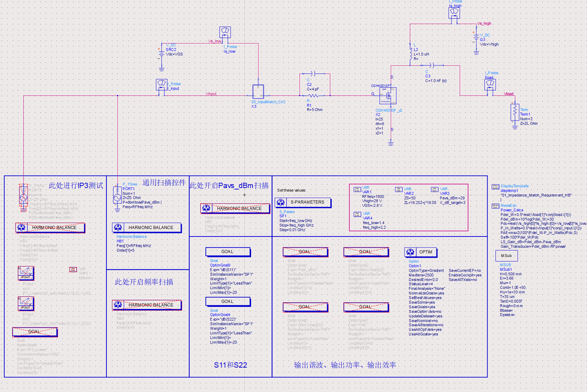Click the 'R=5 Ohm' resistor value
Screen dimensions: 587x392
(315, 110)
